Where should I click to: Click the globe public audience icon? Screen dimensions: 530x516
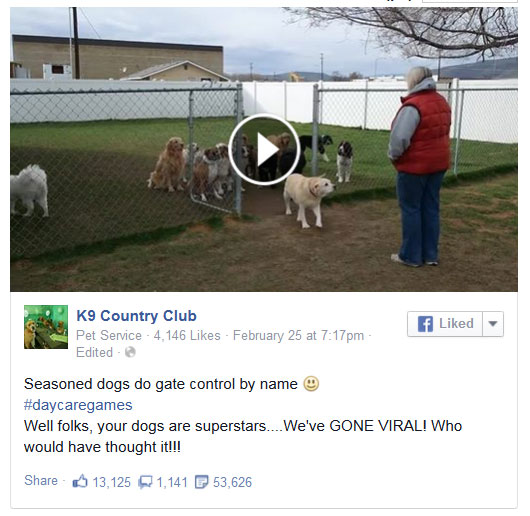coord(130,352)
